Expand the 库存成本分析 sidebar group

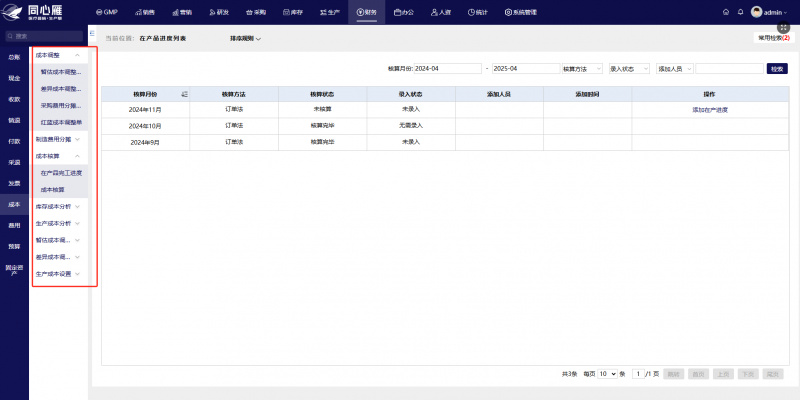[58, 207]
